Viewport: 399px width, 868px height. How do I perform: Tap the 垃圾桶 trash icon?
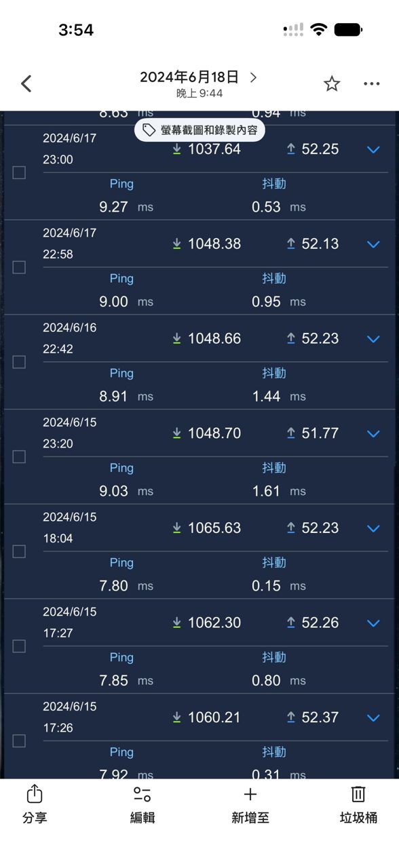pyautogui.click(x=358, y=794)
